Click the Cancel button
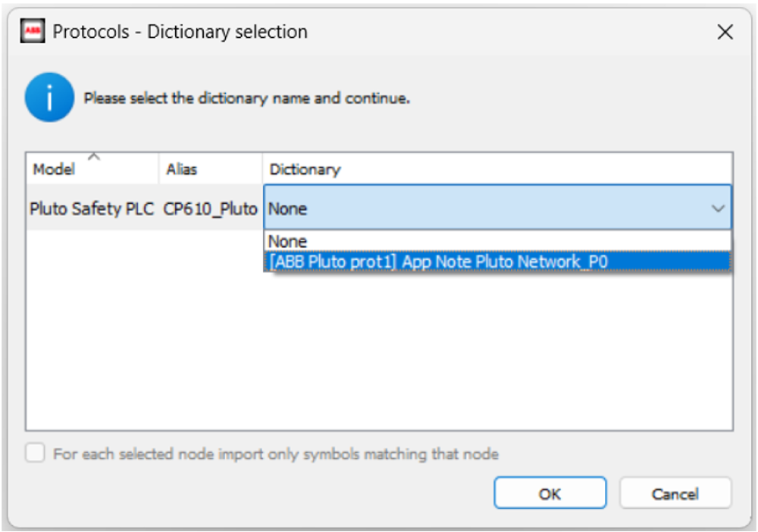 point(675,493)
